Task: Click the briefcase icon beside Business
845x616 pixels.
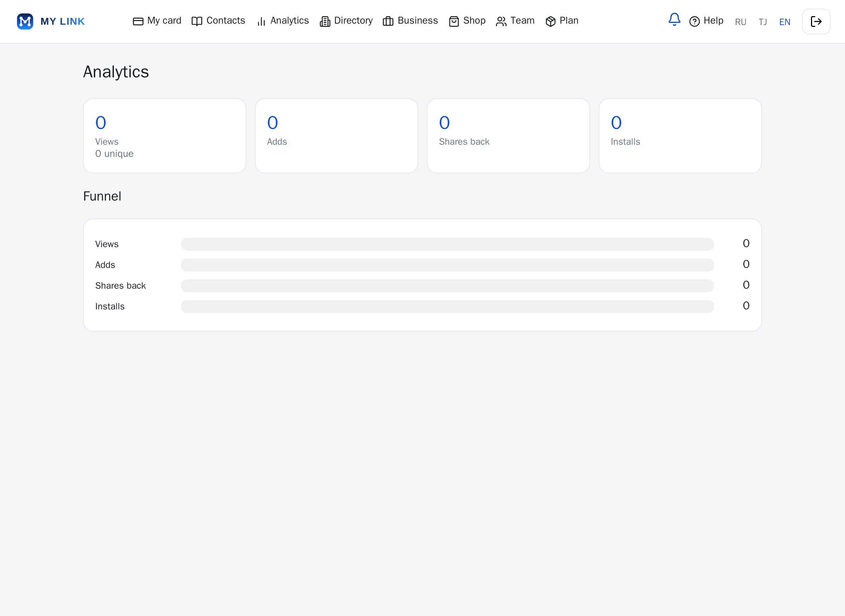Action: pos(388,21)
